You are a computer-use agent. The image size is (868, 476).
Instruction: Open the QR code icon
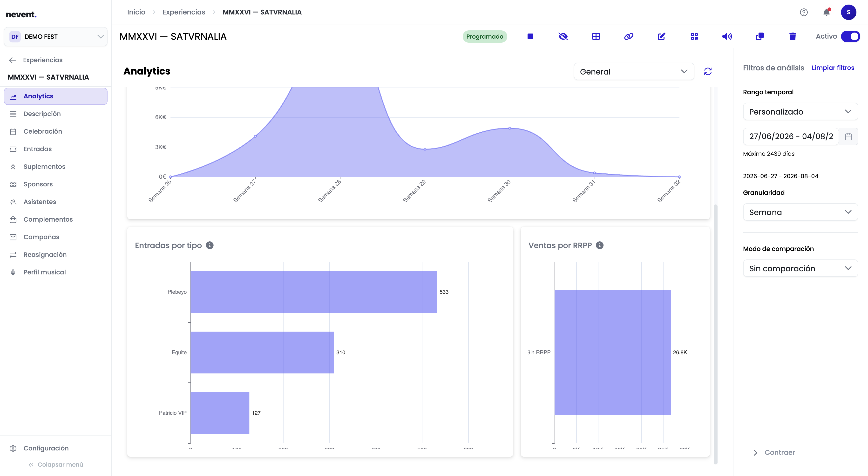(x=694, y=36)
